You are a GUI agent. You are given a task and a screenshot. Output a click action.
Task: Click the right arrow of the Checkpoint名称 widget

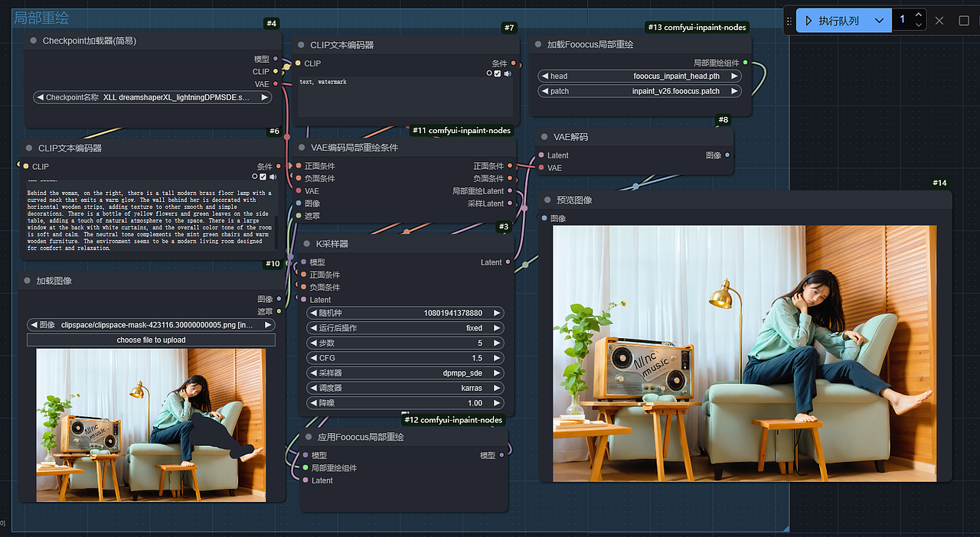265,97
